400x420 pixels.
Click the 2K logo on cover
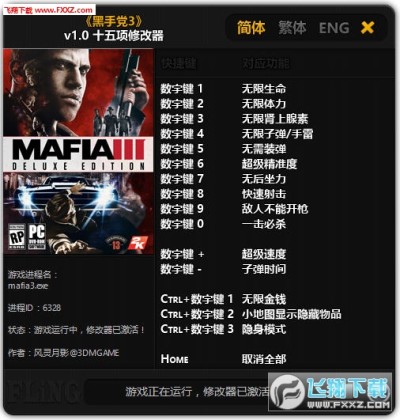pos(137,242)
